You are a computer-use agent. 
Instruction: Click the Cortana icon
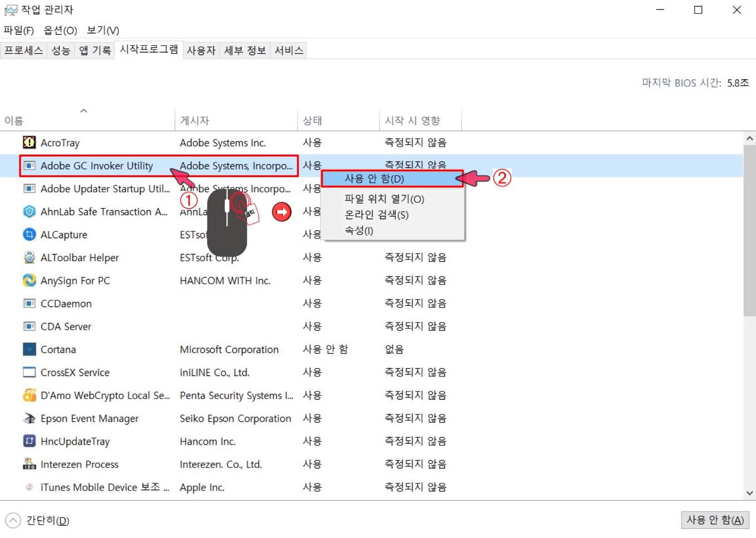click(x=29, y=349)
